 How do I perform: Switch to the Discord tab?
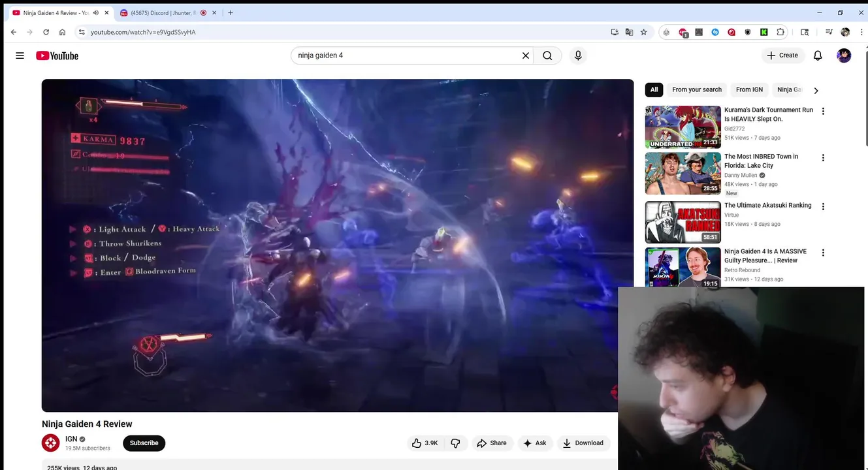(163, 12)
